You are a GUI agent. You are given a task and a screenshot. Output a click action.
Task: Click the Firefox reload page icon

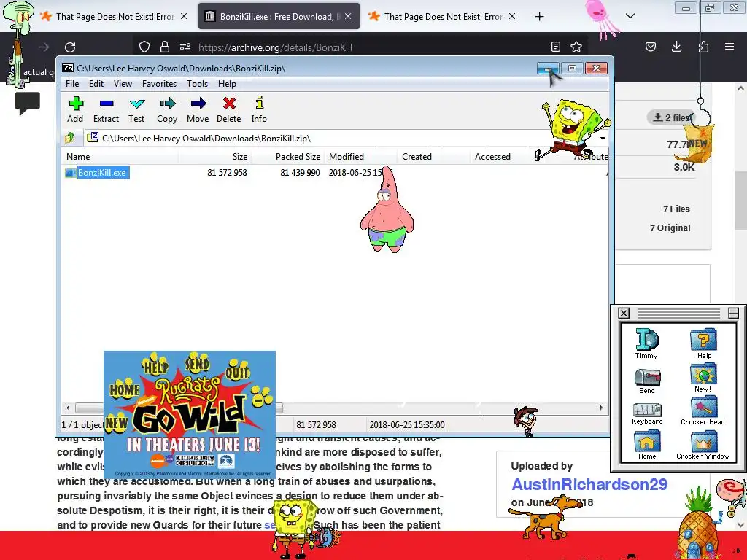click(x=70, y=47)
